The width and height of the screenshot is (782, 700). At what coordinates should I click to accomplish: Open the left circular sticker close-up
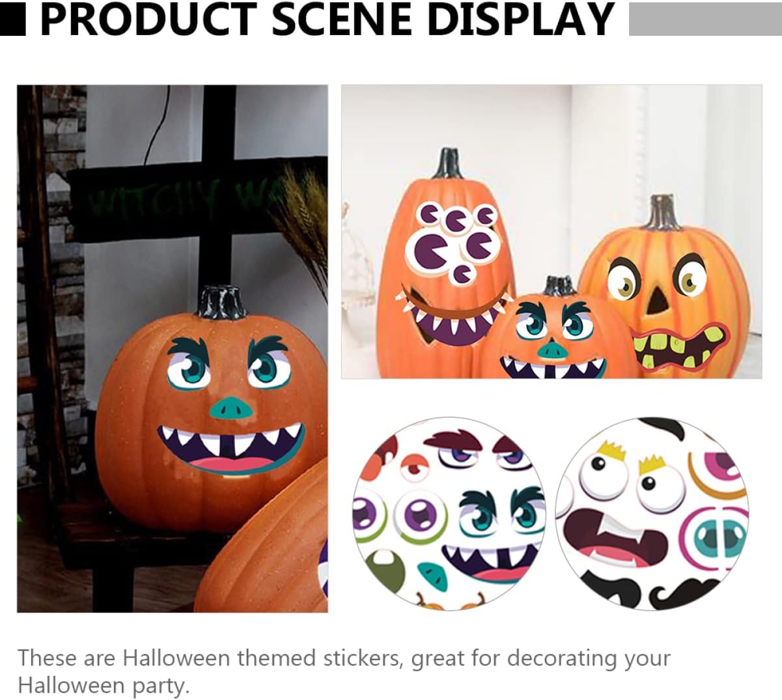(x=449, y=514)
